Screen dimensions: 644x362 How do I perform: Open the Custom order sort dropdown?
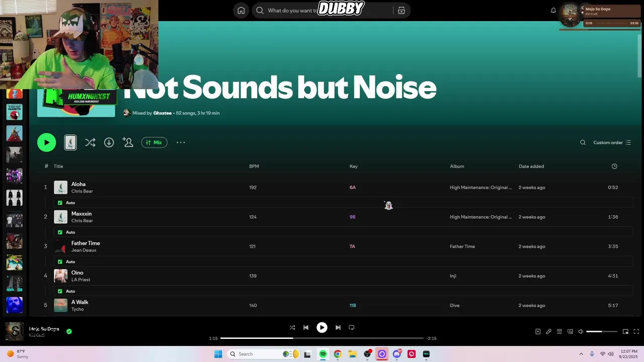(612, 142)
